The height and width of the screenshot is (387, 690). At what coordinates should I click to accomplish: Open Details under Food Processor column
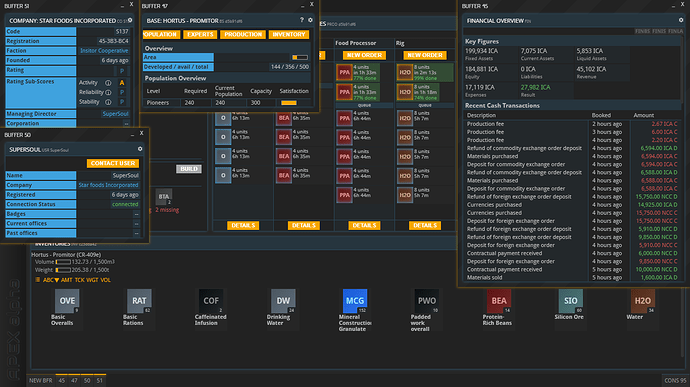pos(364,225)
